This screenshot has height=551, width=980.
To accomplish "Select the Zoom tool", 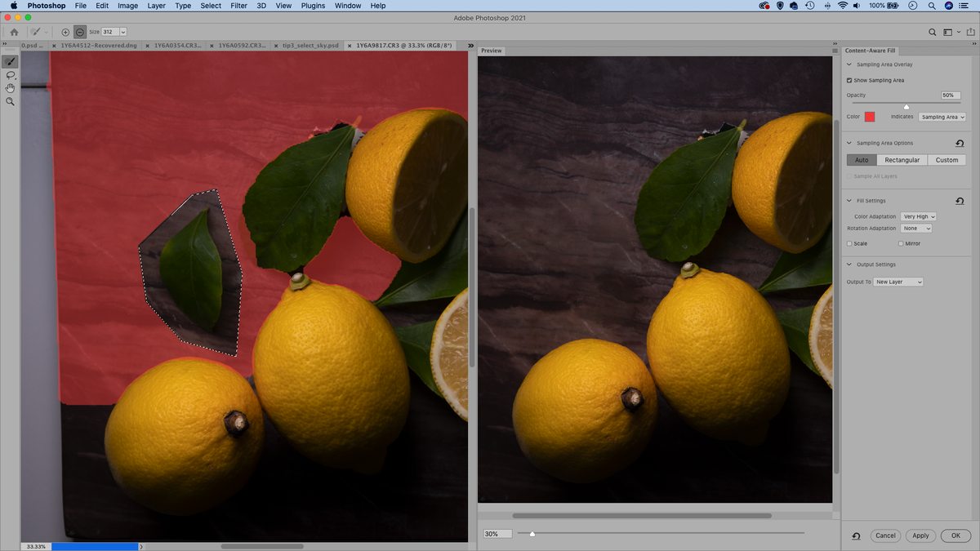I will point(10,100).
